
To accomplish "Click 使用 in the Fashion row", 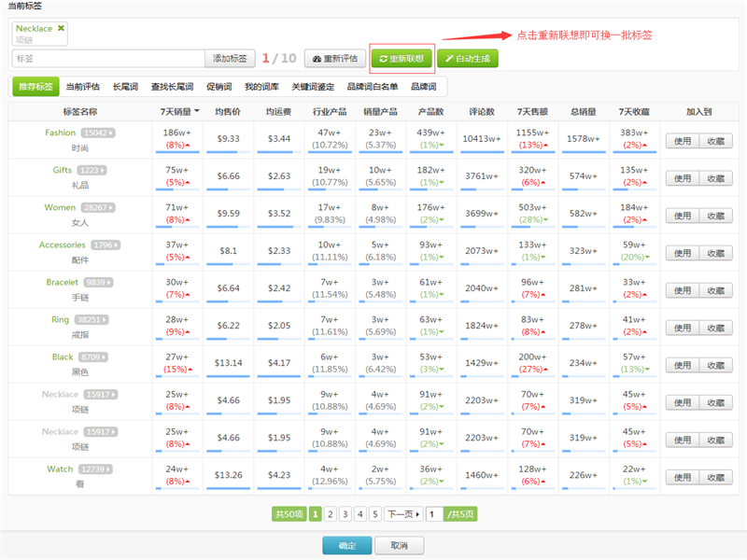I will point(683,141).
